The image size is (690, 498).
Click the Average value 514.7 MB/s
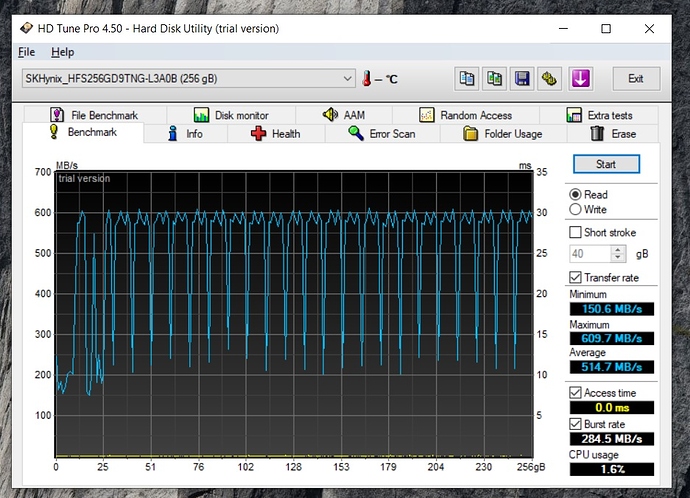coord(612,367)
